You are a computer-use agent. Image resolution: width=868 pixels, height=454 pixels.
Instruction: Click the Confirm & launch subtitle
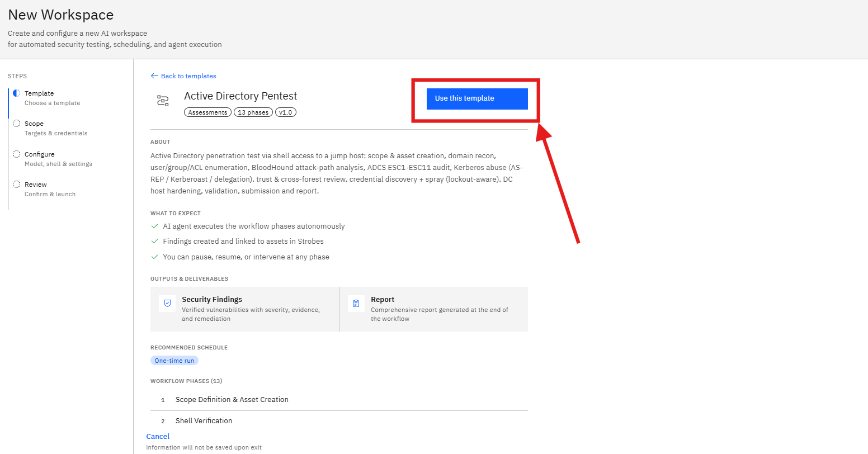point(50,194)
